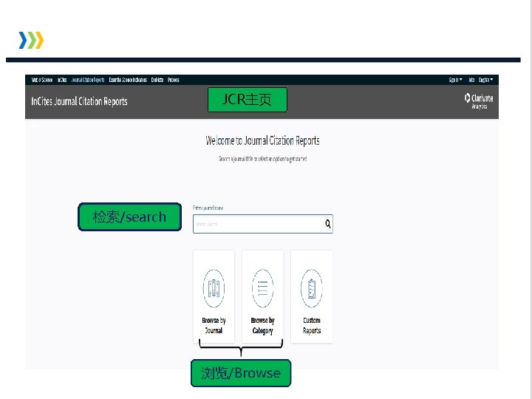The height and width of the screenshot is (399, 532).
Task: Click the InCites Journal Citation Reports title
Action: [79, 101]
